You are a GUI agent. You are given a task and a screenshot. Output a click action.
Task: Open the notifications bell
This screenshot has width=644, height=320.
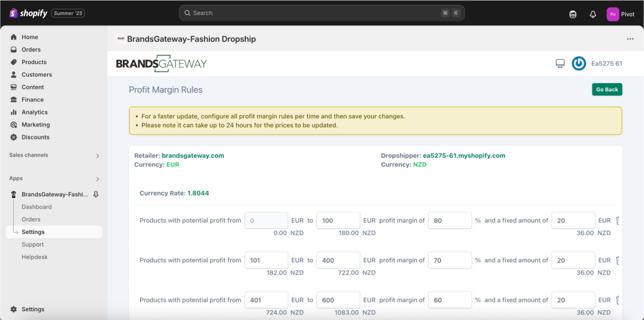(592, 14)
